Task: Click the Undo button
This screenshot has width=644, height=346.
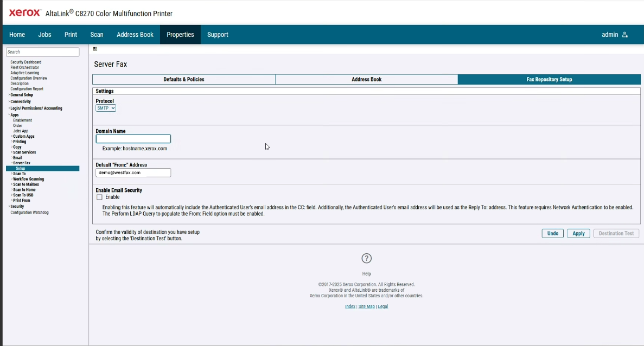Action: point(552,233)
